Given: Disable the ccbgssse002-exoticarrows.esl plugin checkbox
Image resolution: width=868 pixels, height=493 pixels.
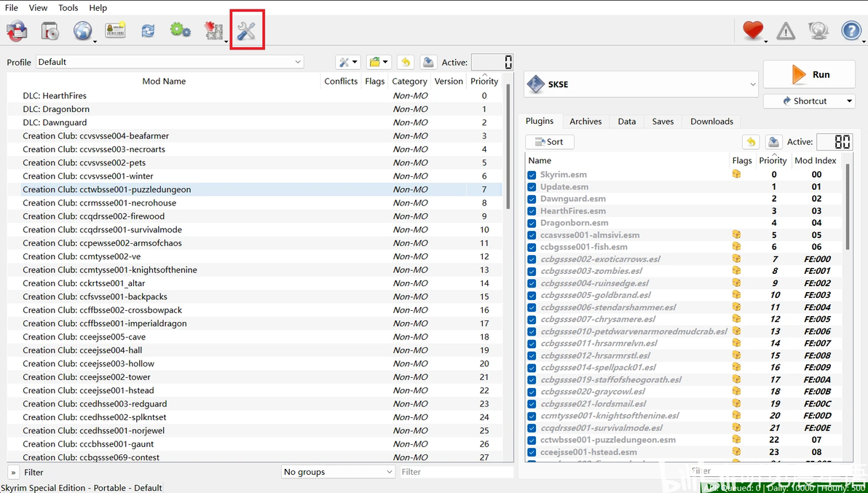Looking at the screenshot, I should click(532, 259).
